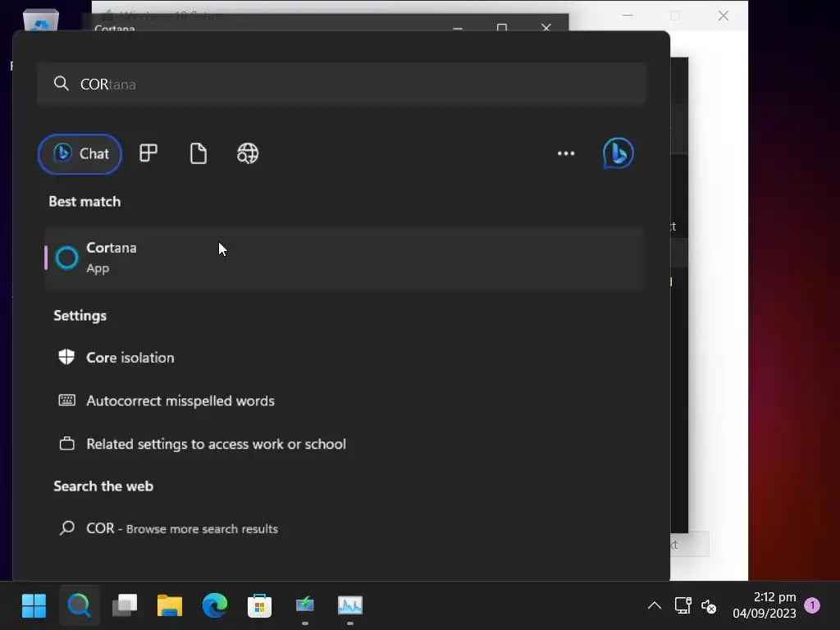840x630 pixels.
Task: Click the taskbar Search icon
Action: [x=80, y=606]
